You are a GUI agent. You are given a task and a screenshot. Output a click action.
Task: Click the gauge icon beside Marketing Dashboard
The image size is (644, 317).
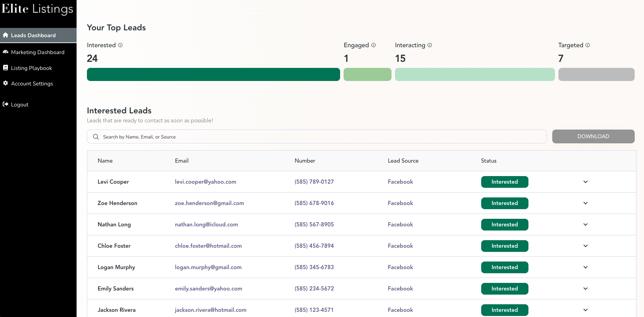(x=6, y=52)
